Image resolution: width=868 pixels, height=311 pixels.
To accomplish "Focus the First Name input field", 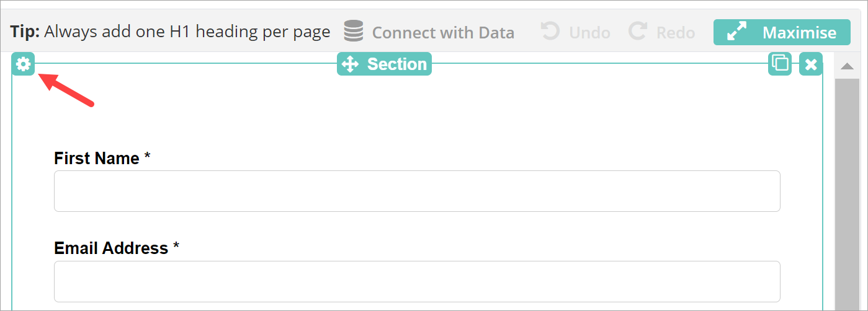I will 417,191.
